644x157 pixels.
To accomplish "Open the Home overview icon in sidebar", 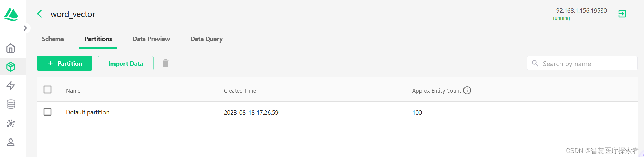I will point(11,48).
